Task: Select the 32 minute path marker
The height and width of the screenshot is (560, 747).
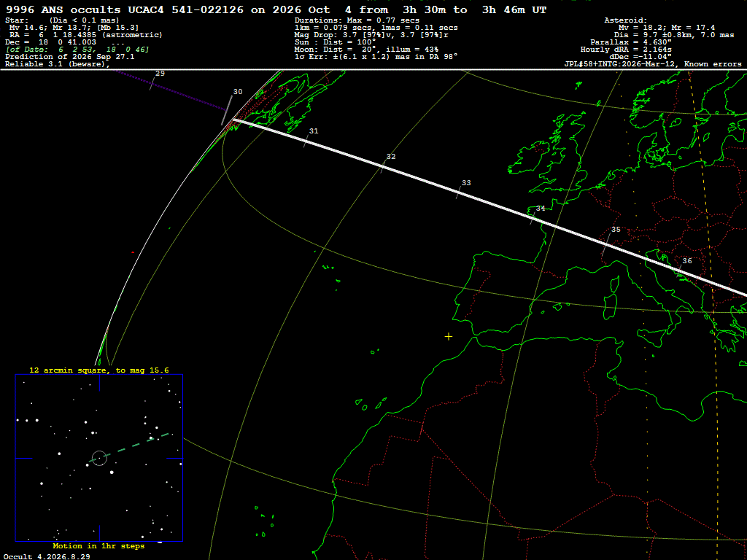Action: pyautogui.click(x=391, y=157)
